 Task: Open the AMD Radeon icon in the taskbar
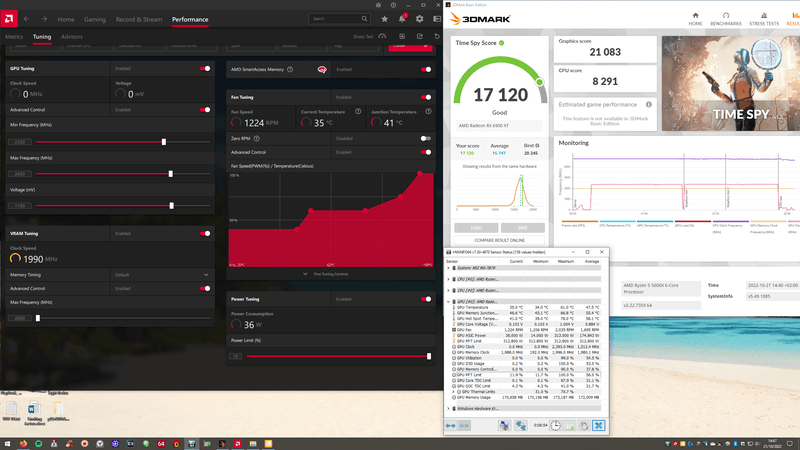(237, 443)
